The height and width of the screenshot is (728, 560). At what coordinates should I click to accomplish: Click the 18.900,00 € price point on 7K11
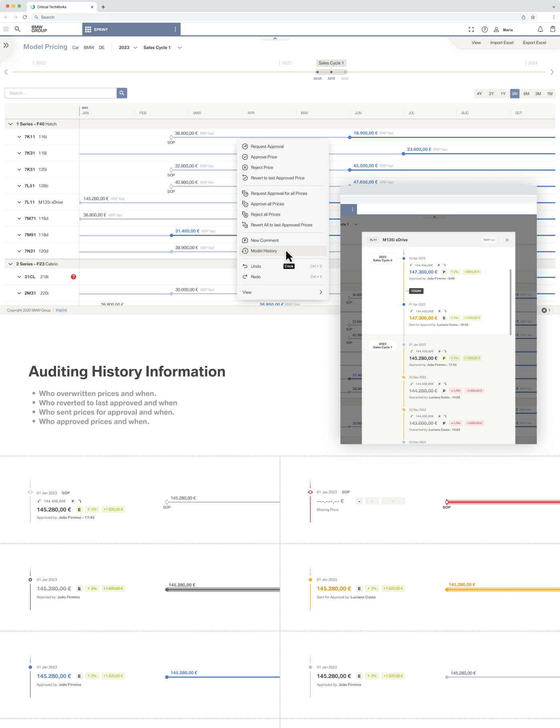(350, 137)
